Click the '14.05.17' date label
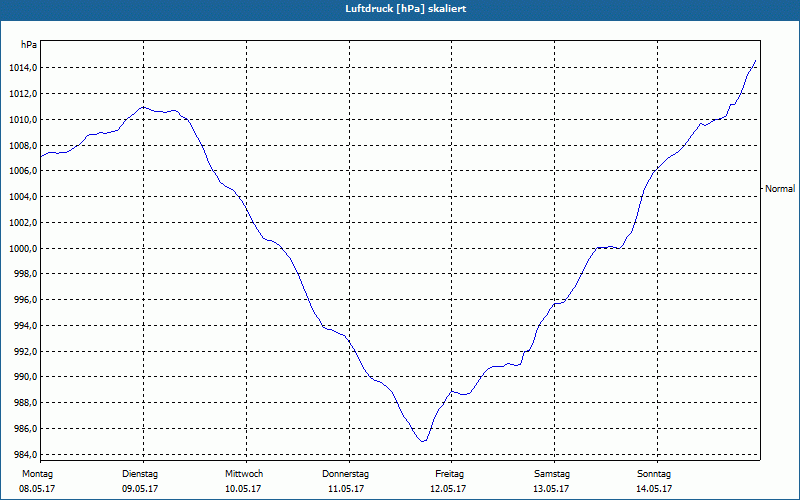 [655, 489]
